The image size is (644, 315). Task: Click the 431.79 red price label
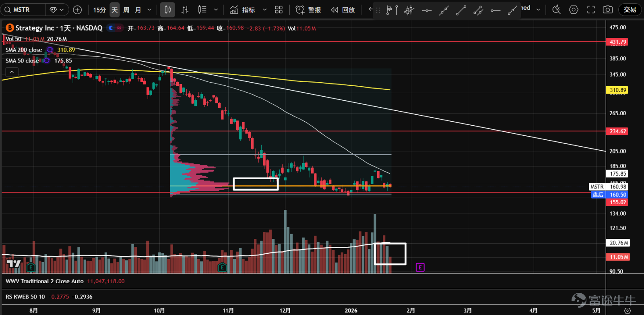point(617,42)
